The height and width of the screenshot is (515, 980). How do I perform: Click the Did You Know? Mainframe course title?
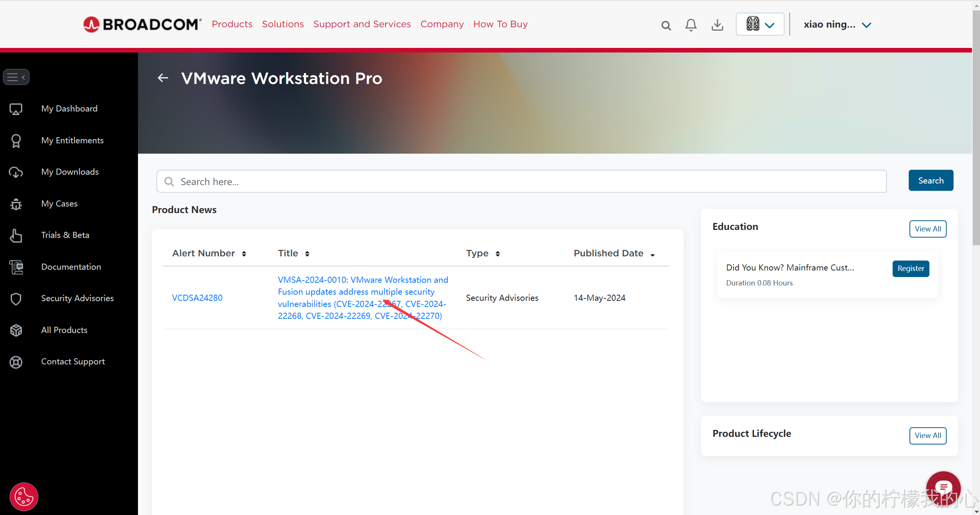coord(790,267)
